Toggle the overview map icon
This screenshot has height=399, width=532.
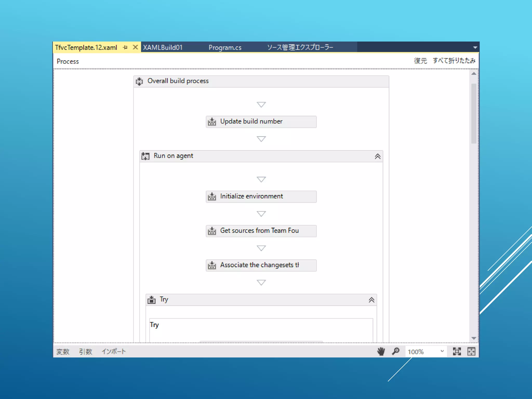471,351
